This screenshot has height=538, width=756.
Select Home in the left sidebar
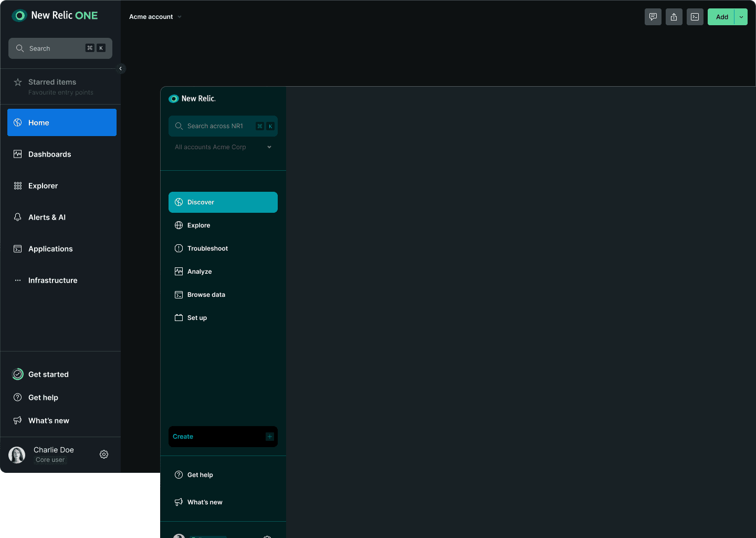(62, 122)
